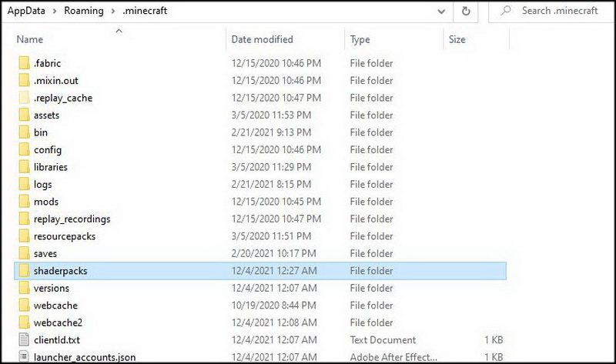Click the webcache2 folder icon
The width and height of the screenshot is (616, 364).
coord(24,322)
